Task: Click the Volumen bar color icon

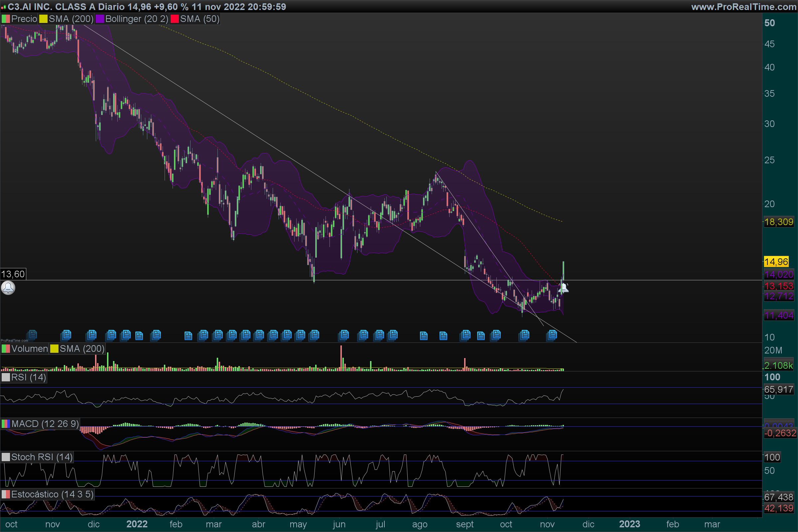Action: pos(6,349)
